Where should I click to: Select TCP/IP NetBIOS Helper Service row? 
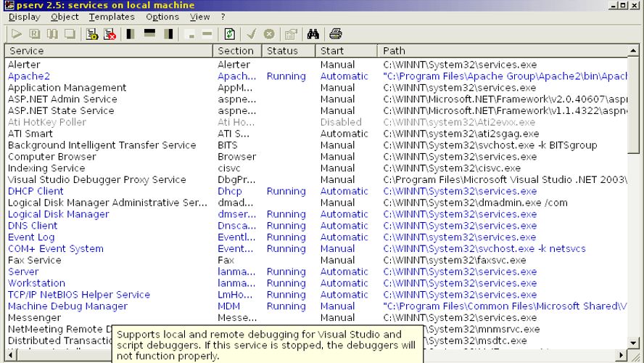click(316, 295)
